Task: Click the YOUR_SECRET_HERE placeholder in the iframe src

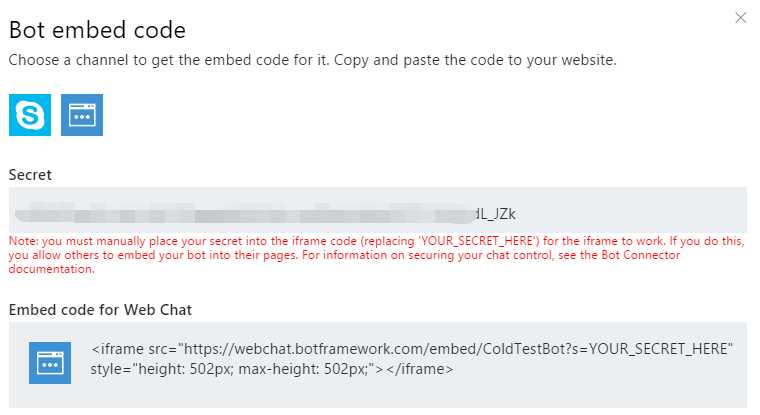Action: [658, 349]
